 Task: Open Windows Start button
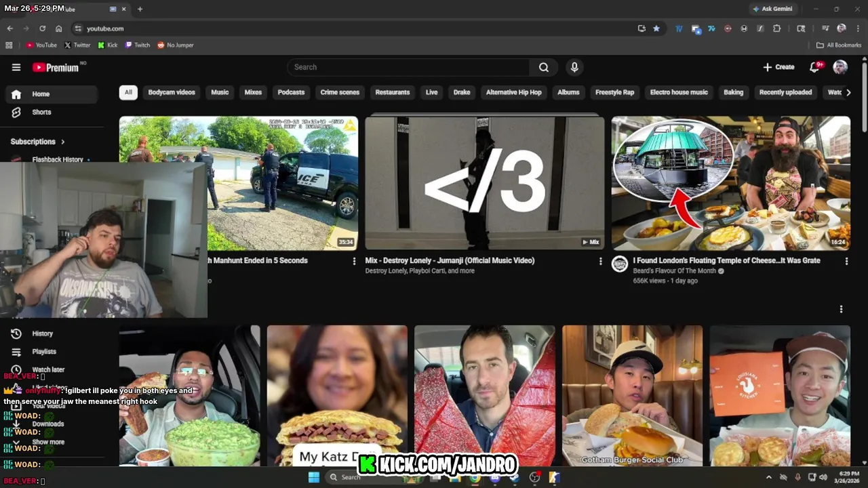tap(313, 477)
